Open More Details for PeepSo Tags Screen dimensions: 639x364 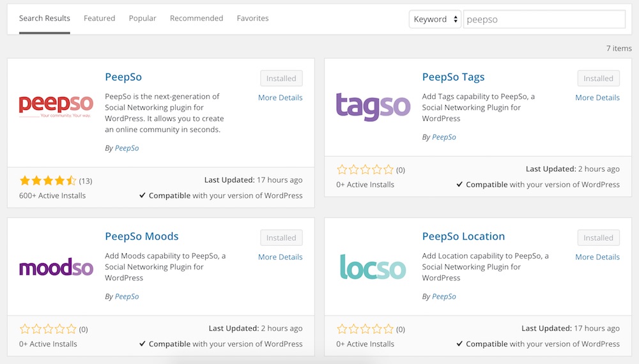(x=597, y=98)
